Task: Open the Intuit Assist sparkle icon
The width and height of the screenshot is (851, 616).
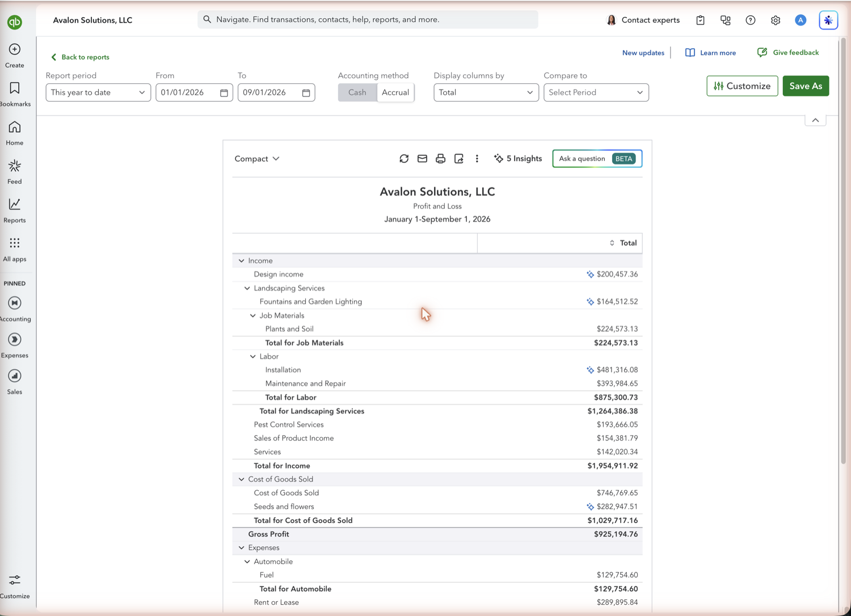Action: click(828, 20)
